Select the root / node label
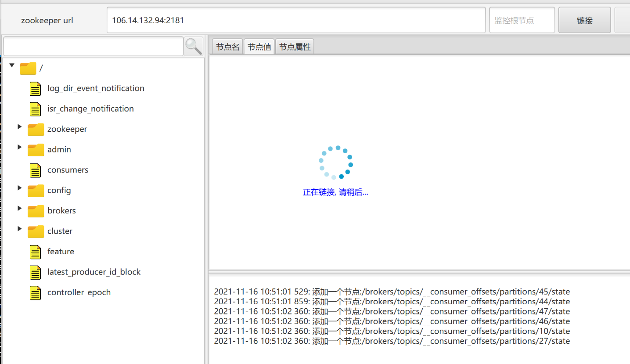The image size is (630, 364). [41, 68]
